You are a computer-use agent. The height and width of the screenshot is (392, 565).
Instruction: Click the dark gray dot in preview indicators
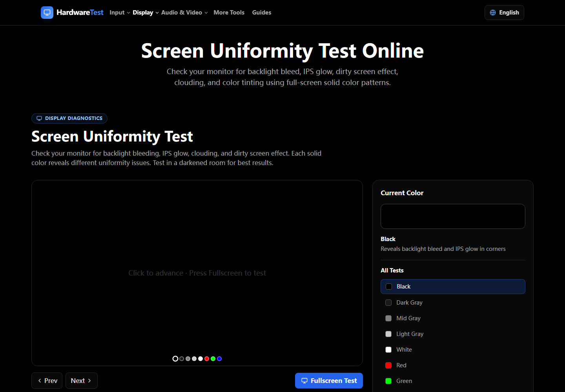point(182,359)
